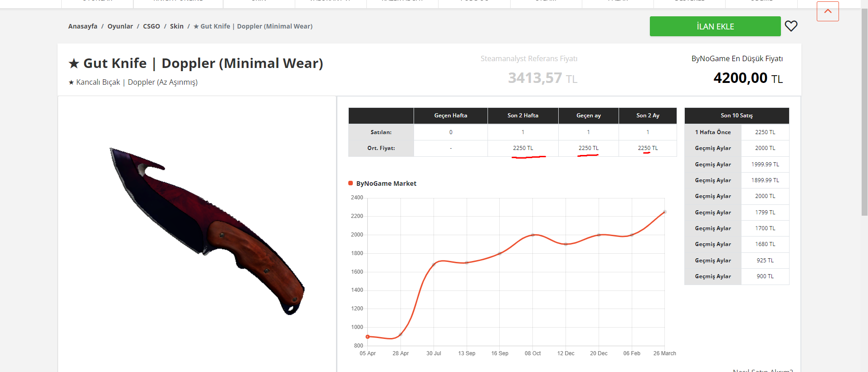The width and height of the screenshot is (868, 372).
Task: Add this knife to favorites with the heart icon
Action: (791, 26)
